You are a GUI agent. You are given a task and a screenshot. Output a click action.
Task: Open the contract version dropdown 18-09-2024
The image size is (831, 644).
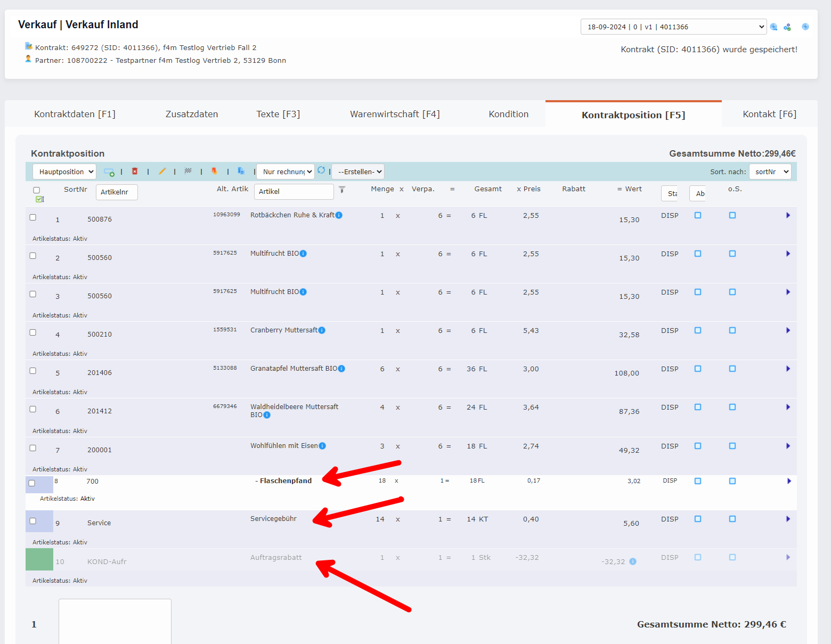coord(673,27)
